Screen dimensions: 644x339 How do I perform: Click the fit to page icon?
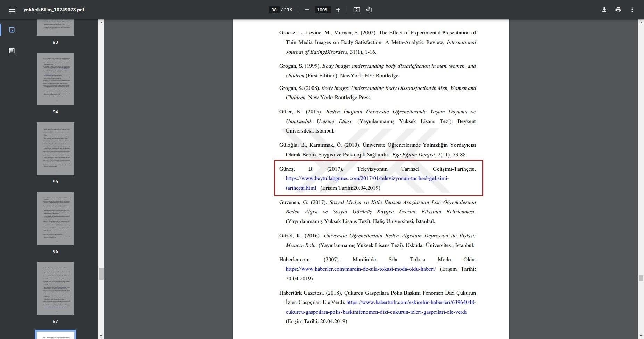[356, 10]
